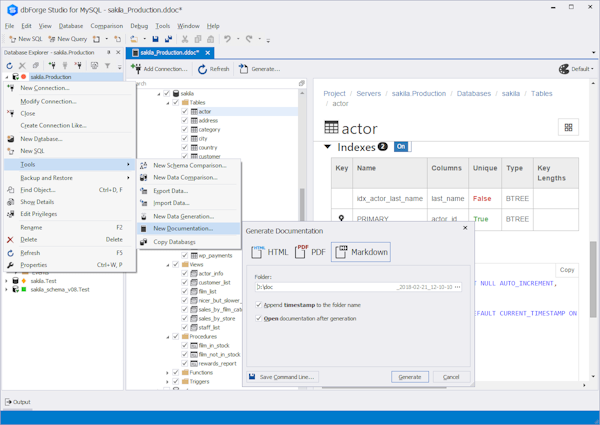The width and height of the screenshot is (600, 425).
Task: Collapse the Tables tree node
Action: [168, 103]
